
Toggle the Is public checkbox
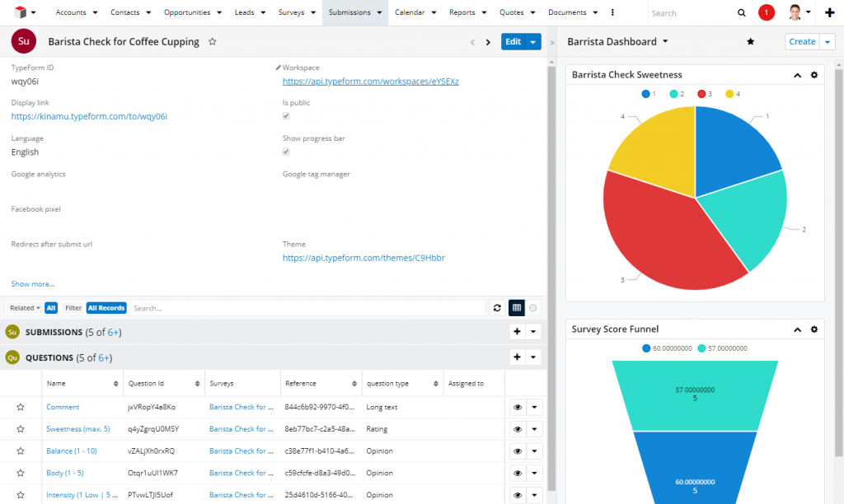[x=286, y=116]
